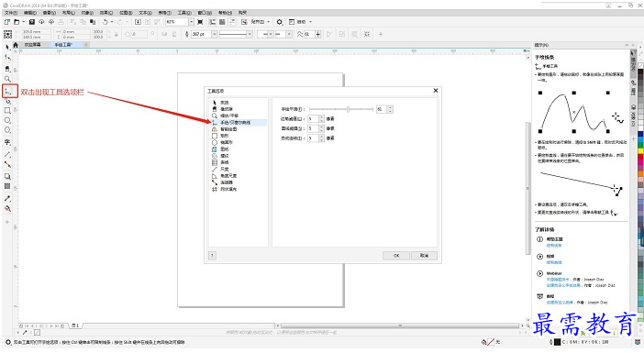This screenshot has height=353, width=644.
Task: Open the 工具(O) menu
Action: click(x=184, y=13)
